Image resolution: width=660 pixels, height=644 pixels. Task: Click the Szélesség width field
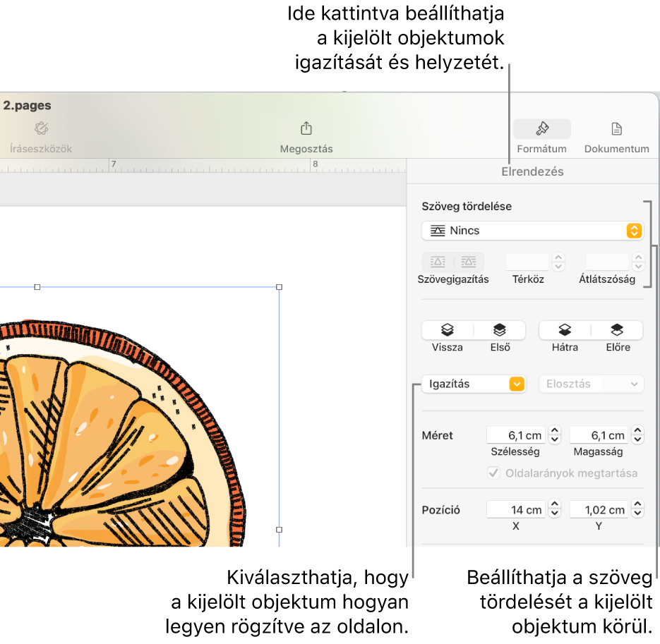click(x=515, y=435)
